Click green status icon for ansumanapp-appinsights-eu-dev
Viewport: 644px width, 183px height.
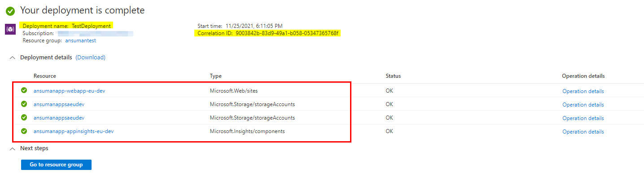[24, 131]
